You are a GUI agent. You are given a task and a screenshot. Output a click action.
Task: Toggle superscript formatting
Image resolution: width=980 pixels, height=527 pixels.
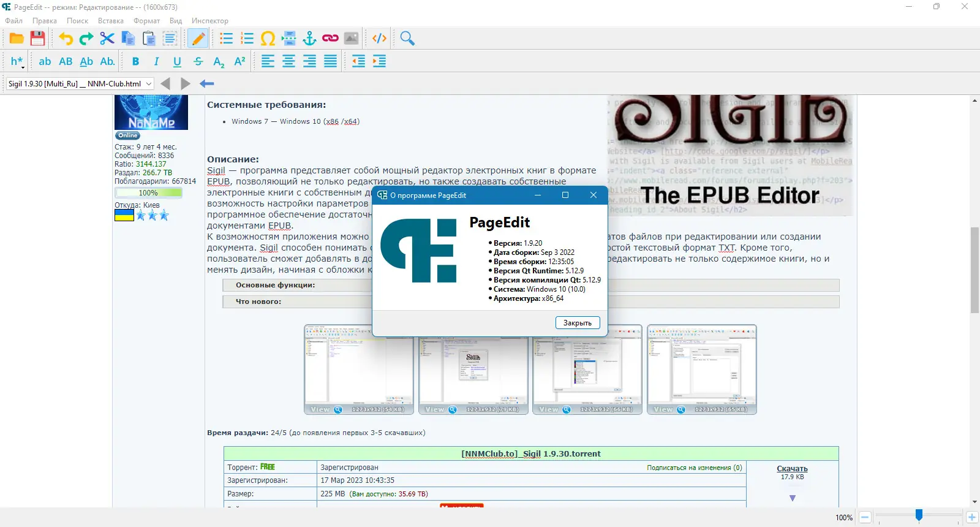pos(239,61)
